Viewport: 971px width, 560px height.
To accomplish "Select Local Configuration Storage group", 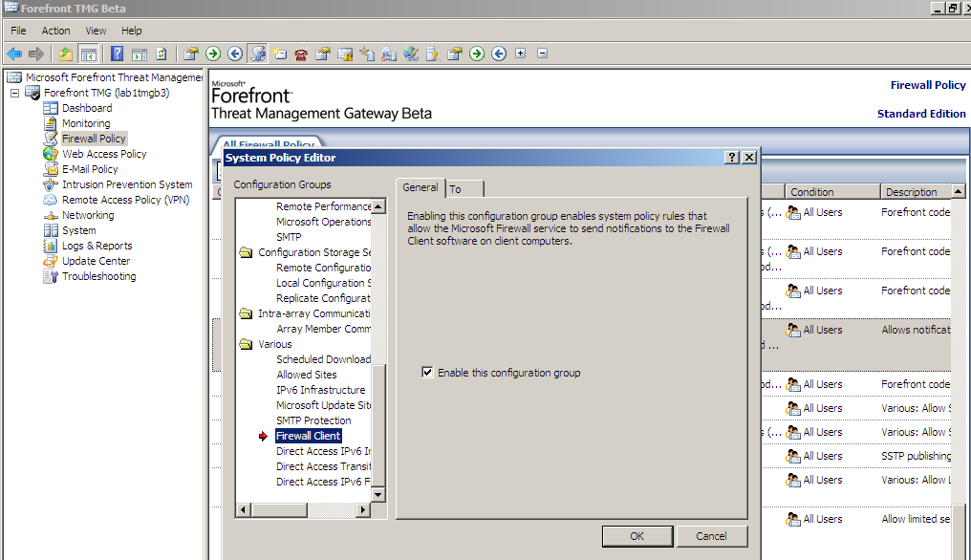I will click(323, 283).
